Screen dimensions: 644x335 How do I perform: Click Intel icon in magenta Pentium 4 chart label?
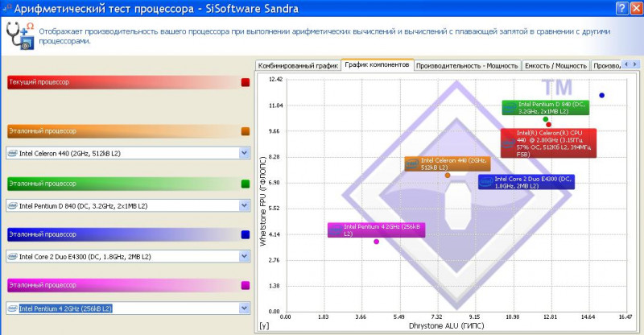[335, 230]
